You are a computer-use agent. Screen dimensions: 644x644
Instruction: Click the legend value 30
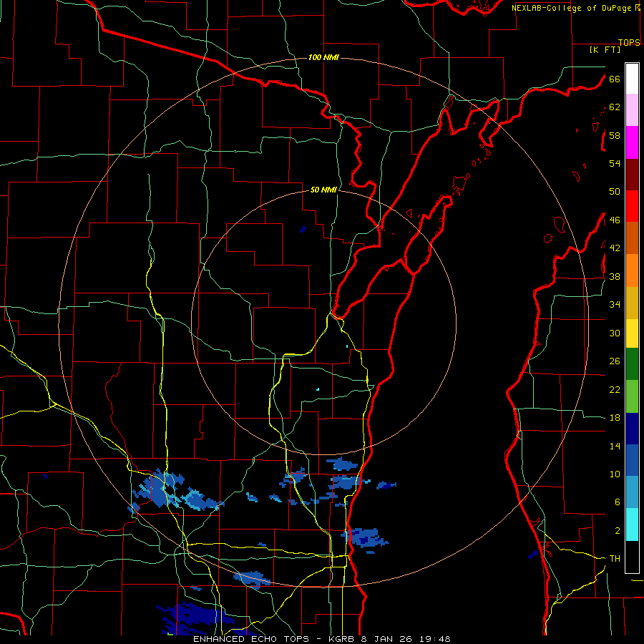point(615,333)
